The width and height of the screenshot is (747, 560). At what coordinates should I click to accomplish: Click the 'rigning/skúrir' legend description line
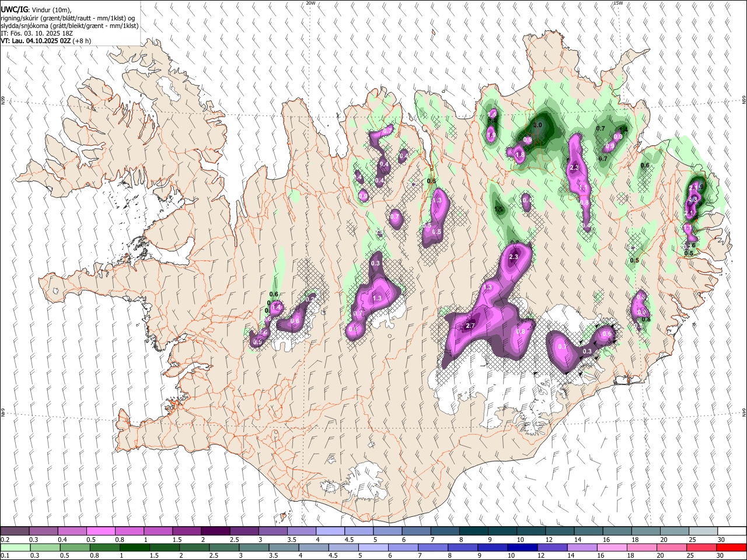(69, 17)
